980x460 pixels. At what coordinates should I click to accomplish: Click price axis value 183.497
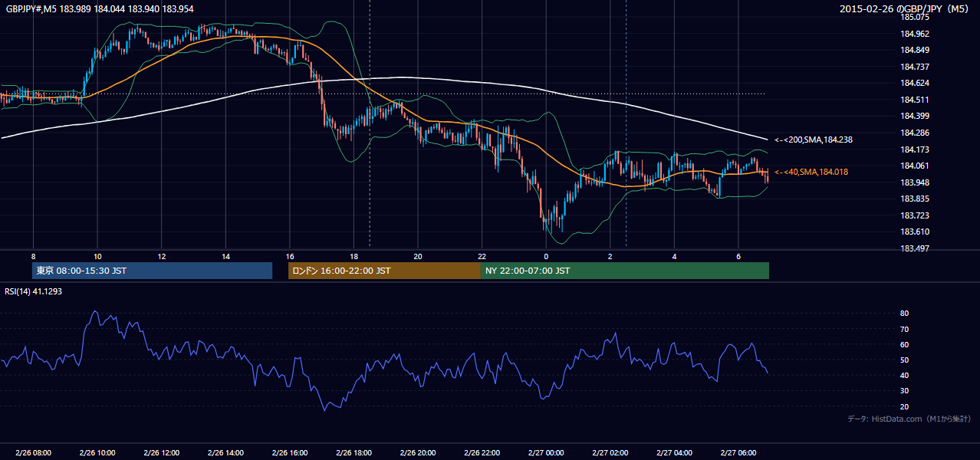point(915,248)
